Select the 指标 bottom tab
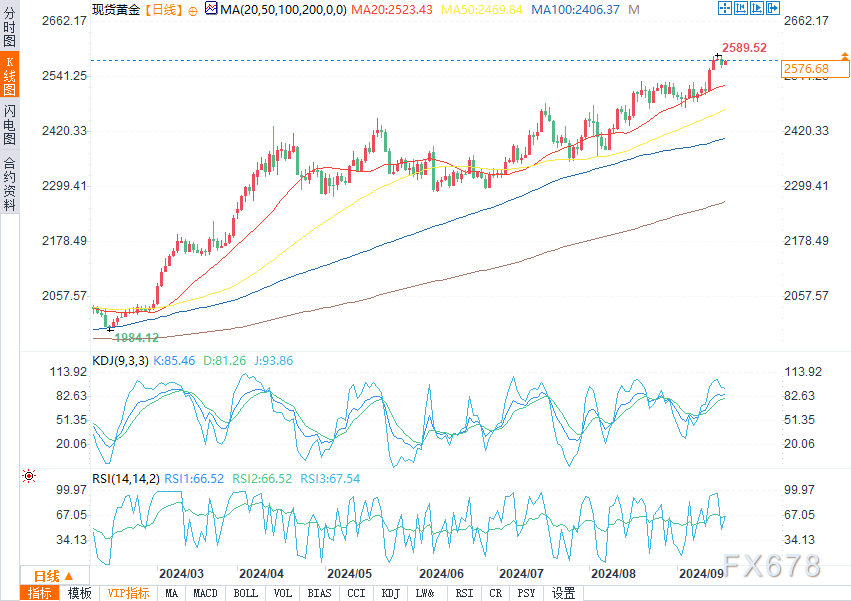 click(40, 593)
